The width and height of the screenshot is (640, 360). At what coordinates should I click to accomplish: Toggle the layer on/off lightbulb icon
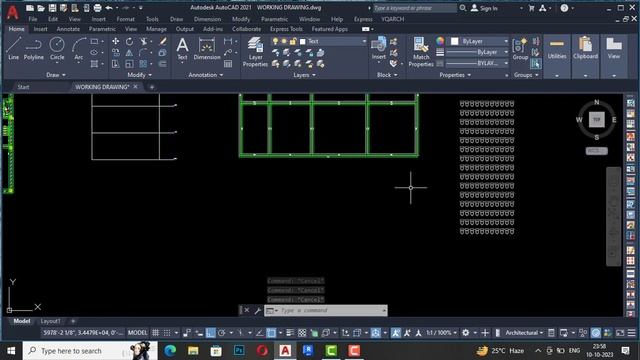pos(276,41)
